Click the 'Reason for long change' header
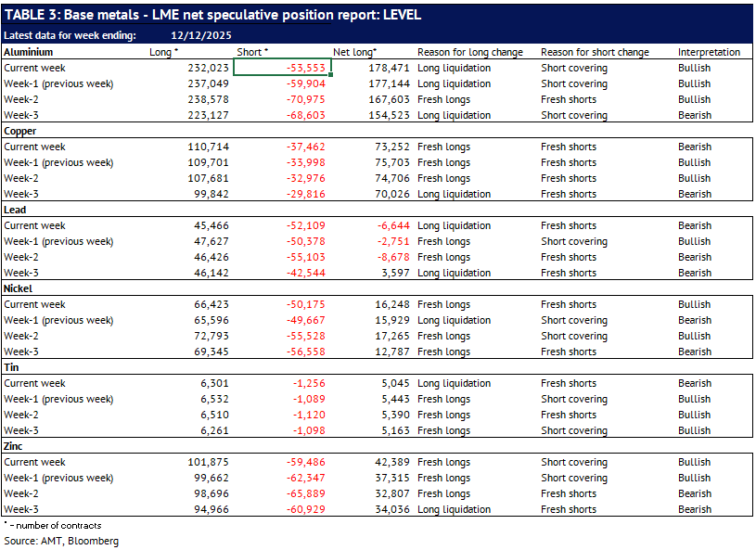This screenshot has height=550, width=756. click(x=469, y=52)
